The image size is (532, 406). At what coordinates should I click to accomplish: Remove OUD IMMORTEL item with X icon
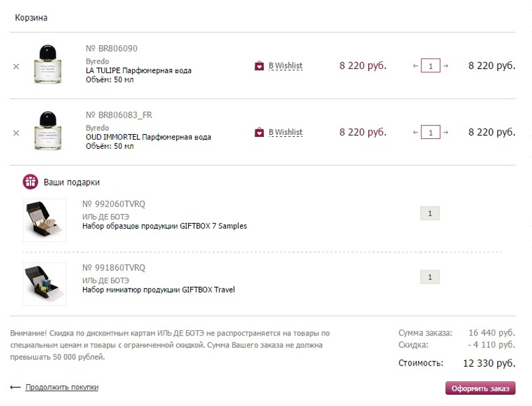pyautogui.click(x=16, y=132)
